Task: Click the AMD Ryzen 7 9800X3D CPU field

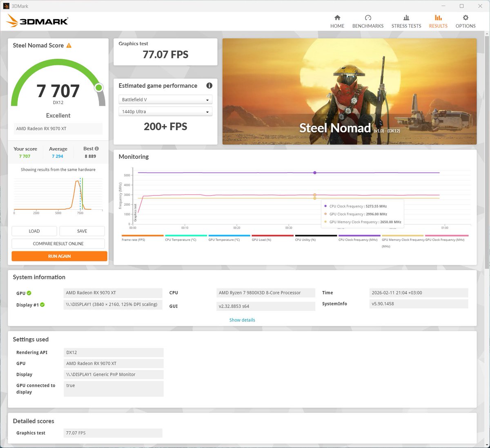Action: 265,293
